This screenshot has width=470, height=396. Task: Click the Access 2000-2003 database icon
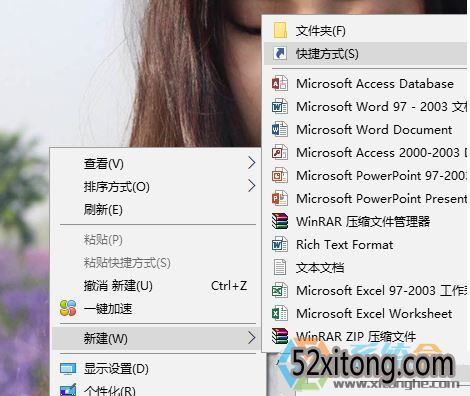[280, 153]
